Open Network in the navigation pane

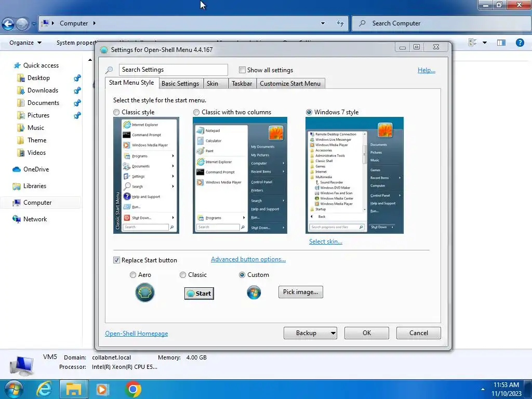coord(30,219)
